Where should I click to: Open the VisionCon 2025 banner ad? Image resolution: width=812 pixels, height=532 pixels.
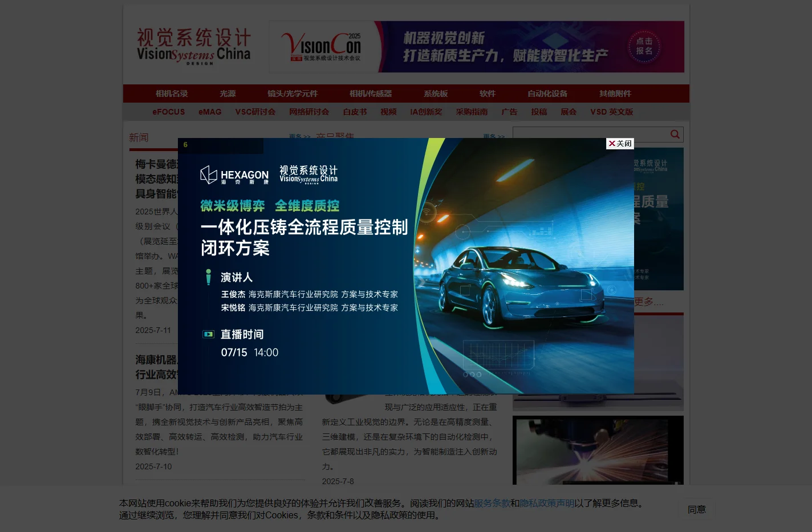pyautogui.click(x=476, y=47)
